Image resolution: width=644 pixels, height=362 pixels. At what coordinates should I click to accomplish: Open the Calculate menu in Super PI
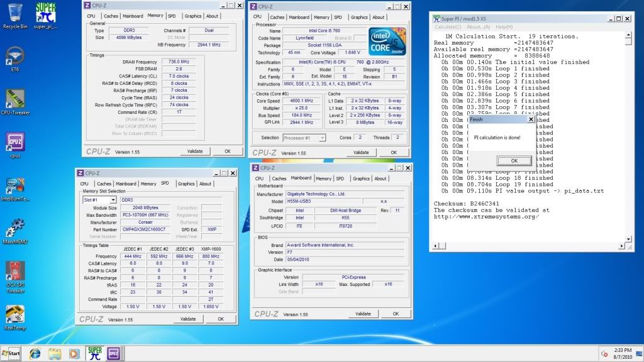click(x=448, y=27)
